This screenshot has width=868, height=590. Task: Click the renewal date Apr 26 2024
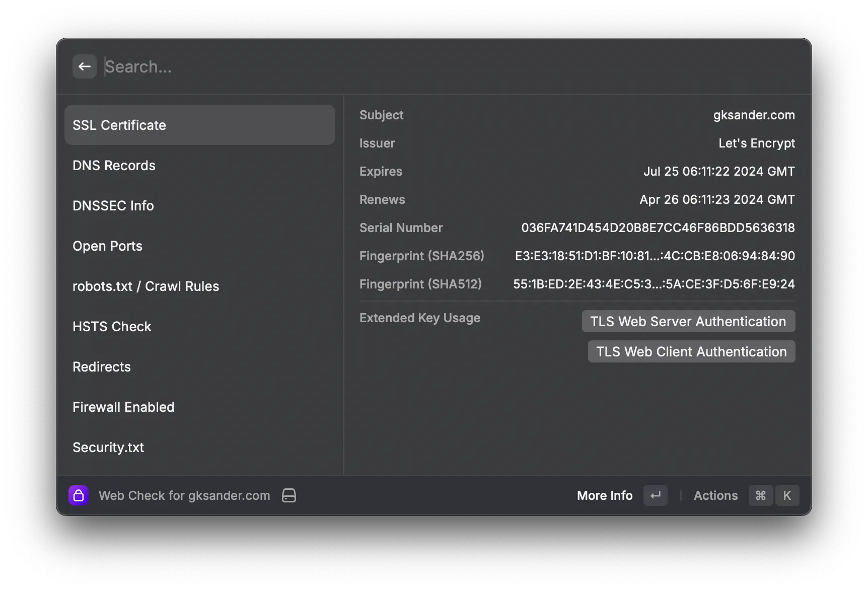pos(717,199)
